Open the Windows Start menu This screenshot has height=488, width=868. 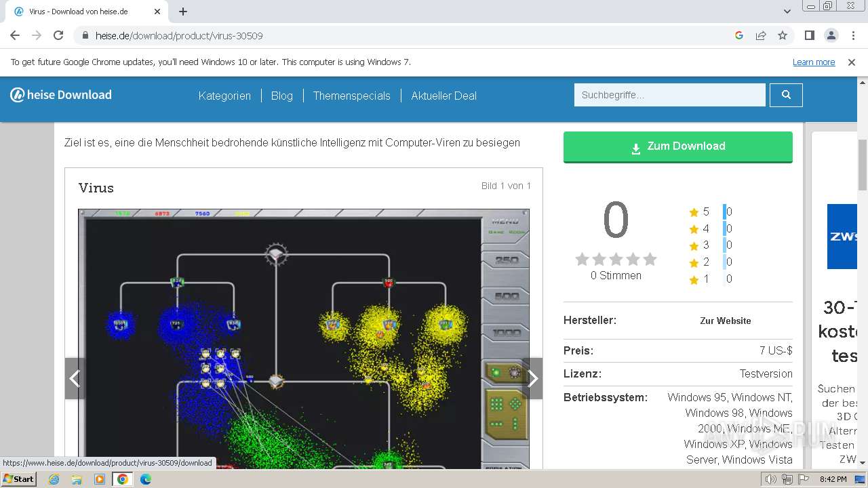[x=19, y=479]
